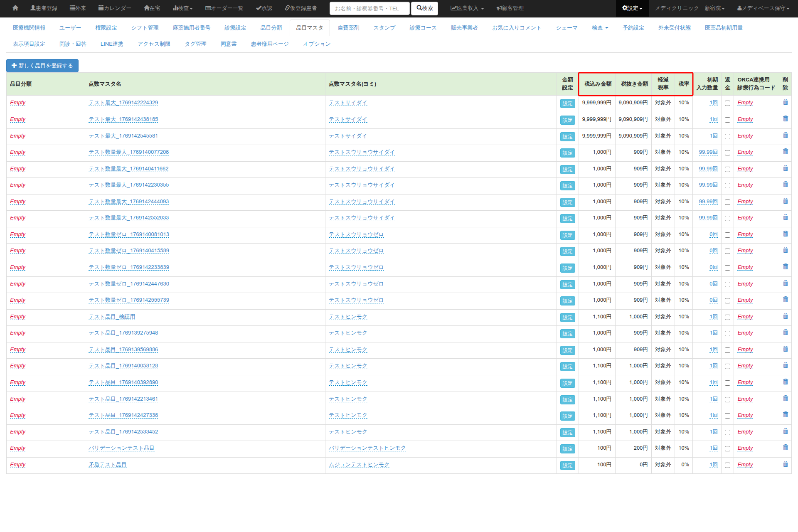Click the home icon in top navbar
The width and height of the screenshot is (798, 532).
tap(15, 8)
